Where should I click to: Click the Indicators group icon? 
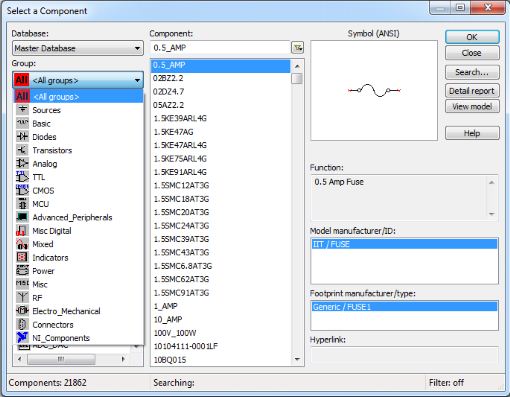[22, 257]
